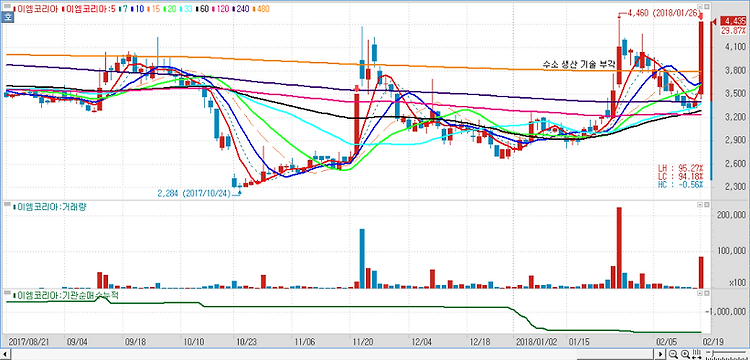Open the volume panel dropdown button
The height and width of the screenshot is (360, 750).
point(700,205)
